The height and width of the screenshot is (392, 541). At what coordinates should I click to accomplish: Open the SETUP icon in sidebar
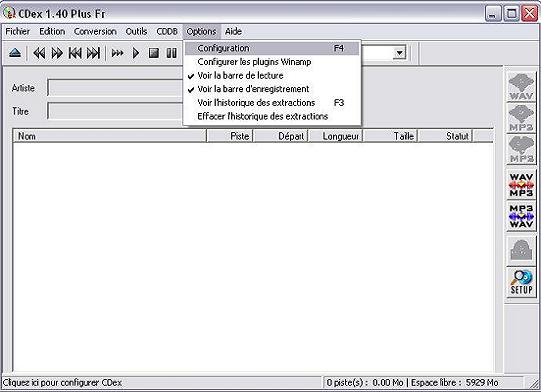521,282
